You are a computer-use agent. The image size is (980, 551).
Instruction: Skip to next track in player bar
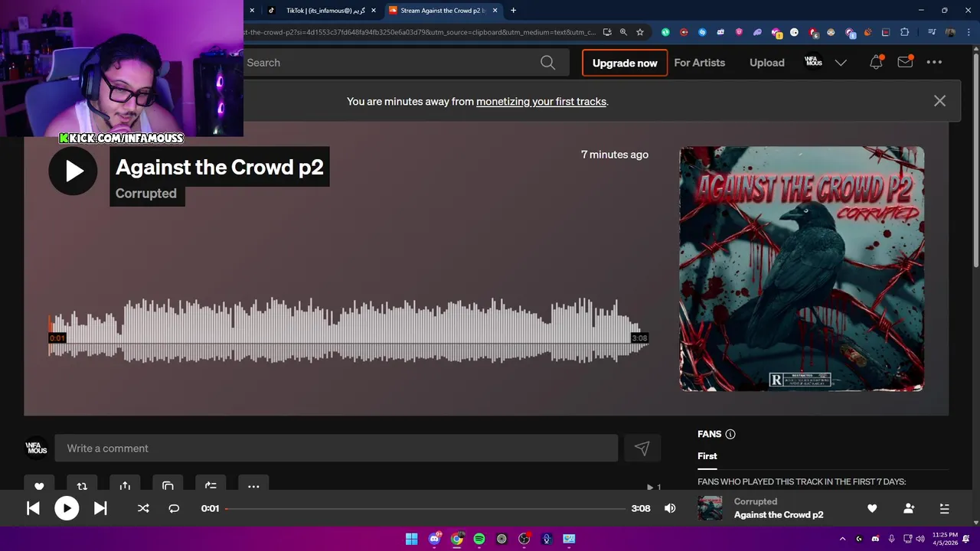100,508
